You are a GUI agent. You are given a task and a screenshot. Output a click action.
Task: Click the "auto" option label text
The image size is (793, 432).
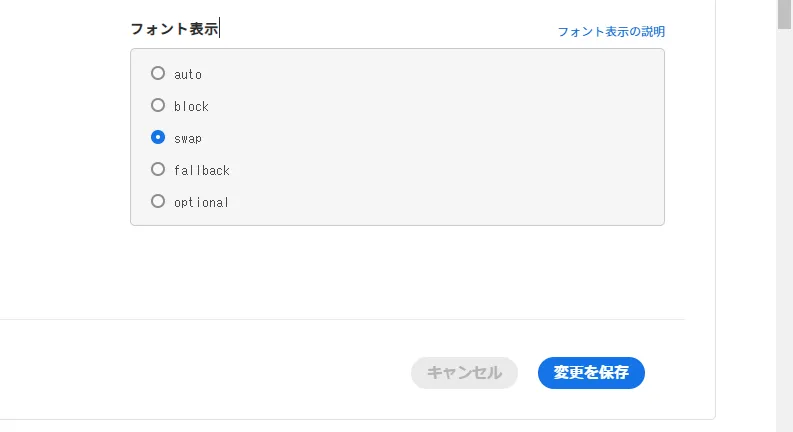pos(188,74)
